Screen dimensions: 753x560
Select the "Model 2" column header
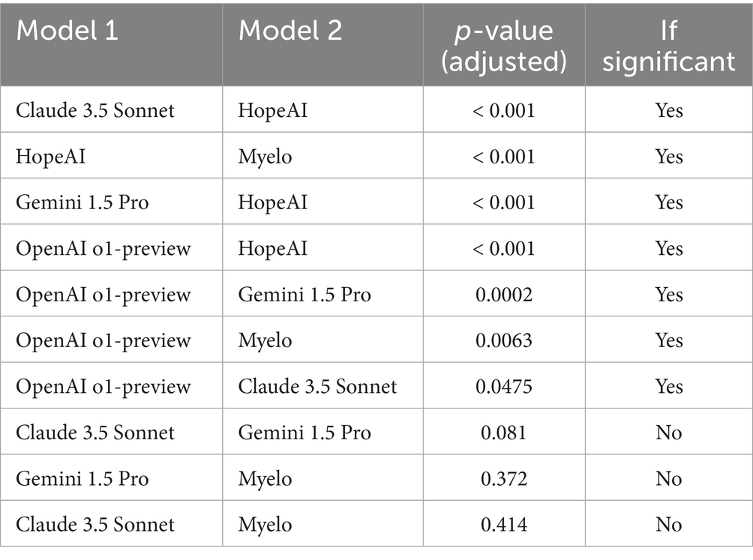290,30
